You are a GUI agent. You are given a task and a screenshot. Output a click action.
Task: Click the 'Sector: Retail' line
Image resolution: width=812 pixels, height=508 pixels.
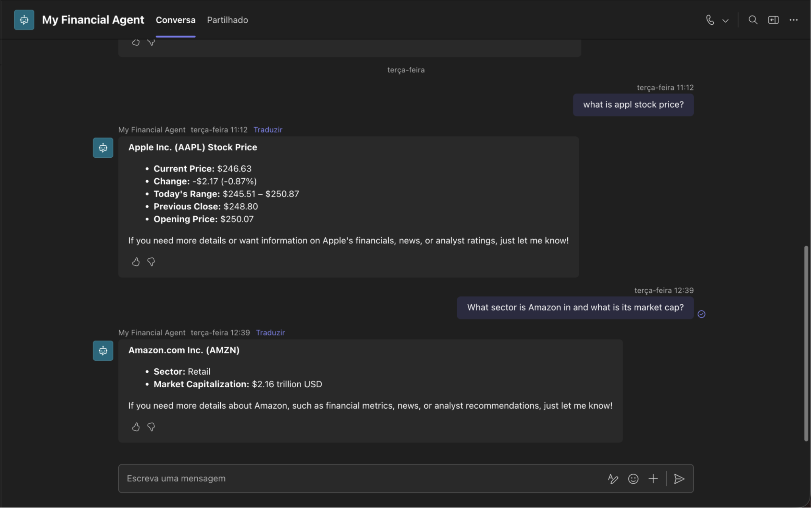coord(182,372)
